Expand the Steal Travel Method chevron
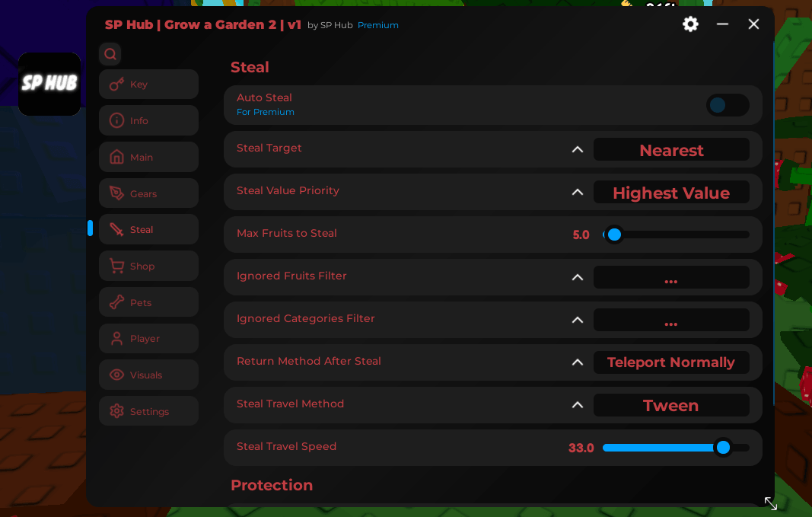This screenshot has height=517, width=812. 578,405
